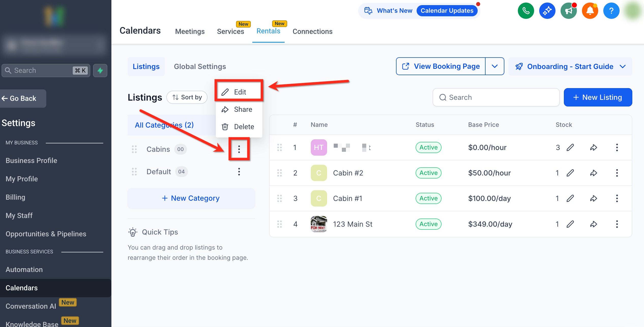The height and width of the screenshot is (327, 644).
Task: Click the orange notification bell icon
Action: pos(590,11)
